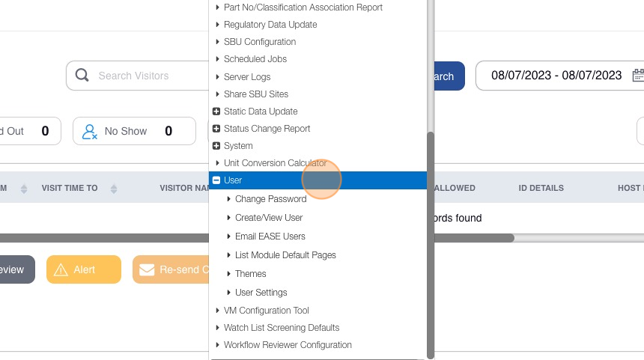Screen dimensions: 644x360
Task: Open User Settings menu item
Action: [x=261, y=293]
